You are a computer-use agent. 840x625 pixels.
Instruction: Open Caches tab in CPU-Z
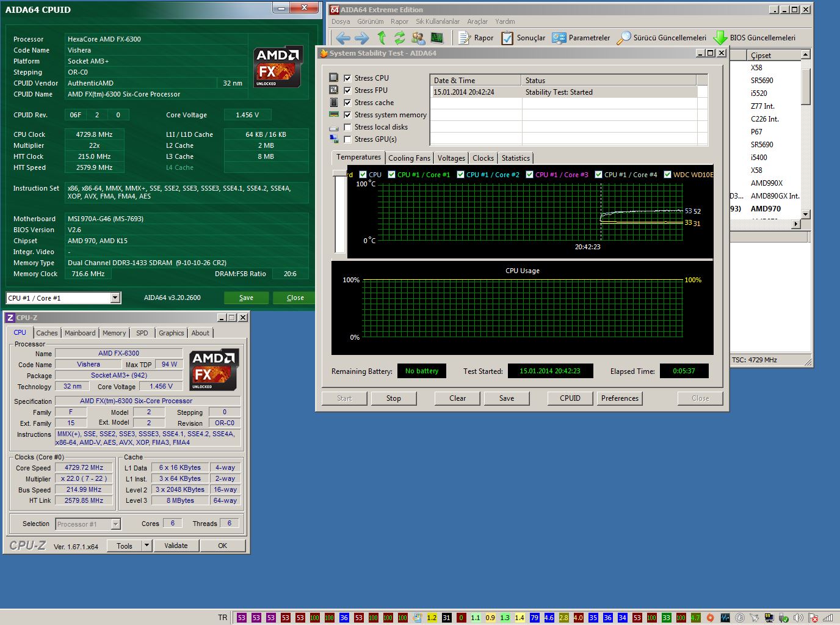[x=46, y=333]
